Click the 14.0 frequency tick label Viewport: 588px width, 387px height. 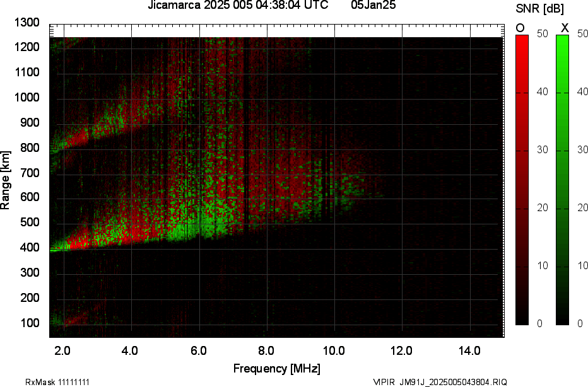pos(469,350)
